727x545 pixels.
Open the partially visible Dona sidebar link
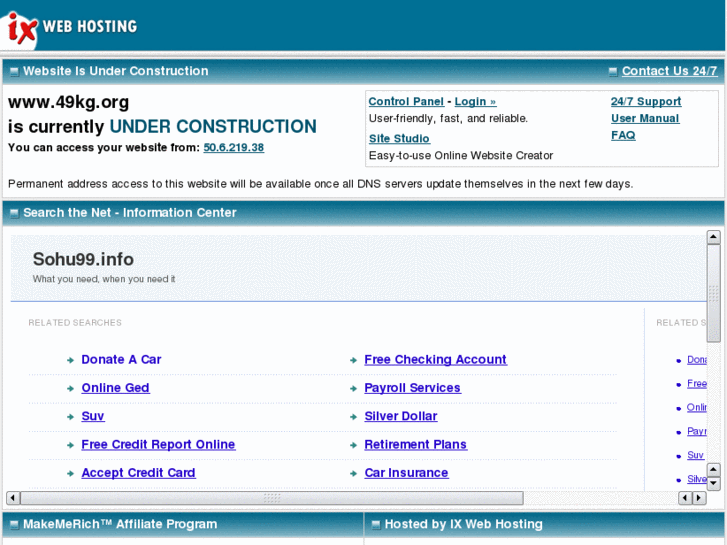[697, 360]
